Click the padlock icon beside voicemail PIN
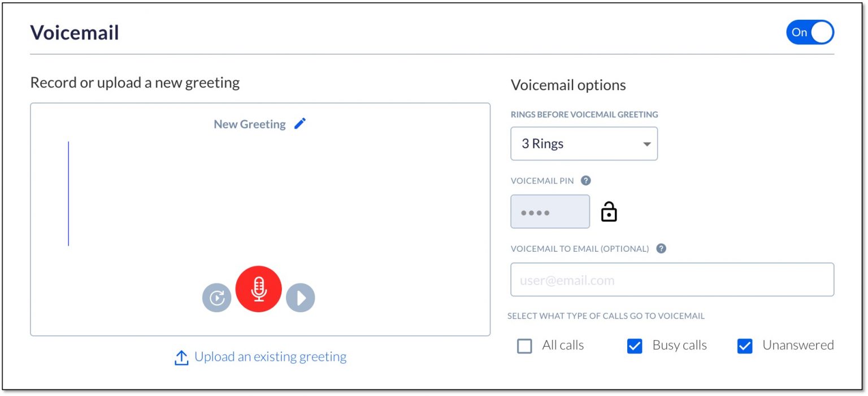The height and width of the screenshot is (396, 868). point(609,210)
